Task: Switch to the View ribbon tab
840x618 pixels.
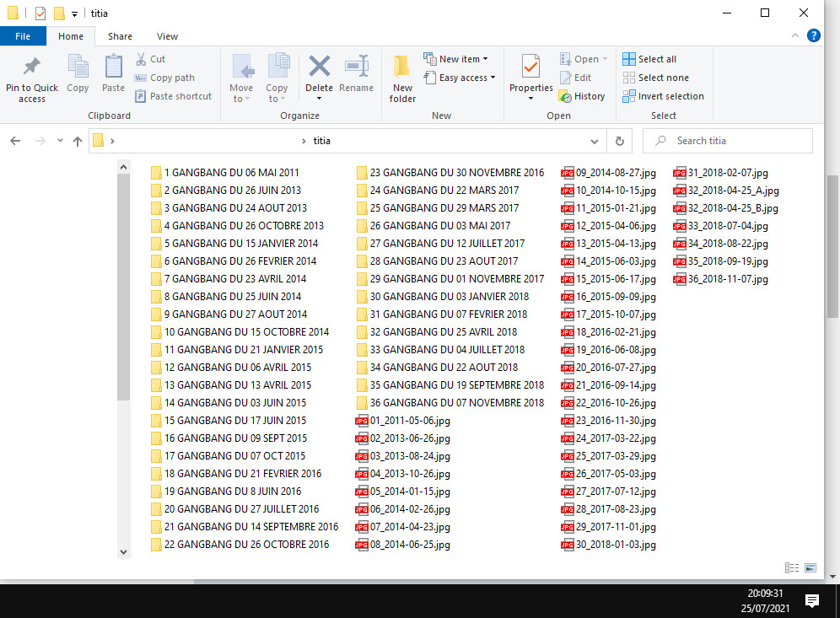Action: click(167, 36)
